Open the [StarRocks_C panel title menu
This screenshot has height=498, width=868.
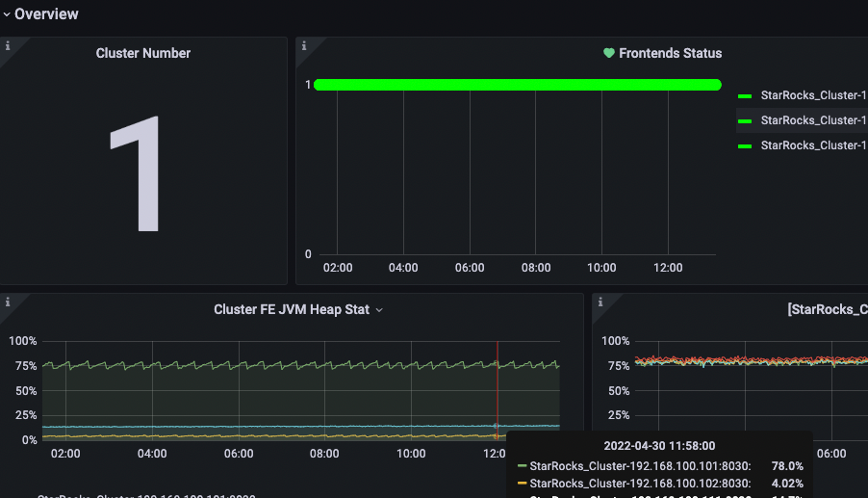pyautogui.click(x=828, y=310)
